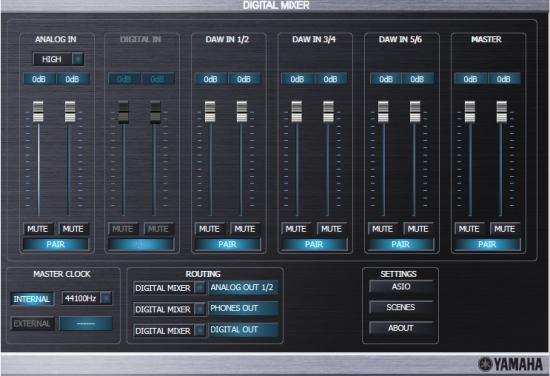
Task: Click the left MASTER fader handle
Action: tap(470, 112)
